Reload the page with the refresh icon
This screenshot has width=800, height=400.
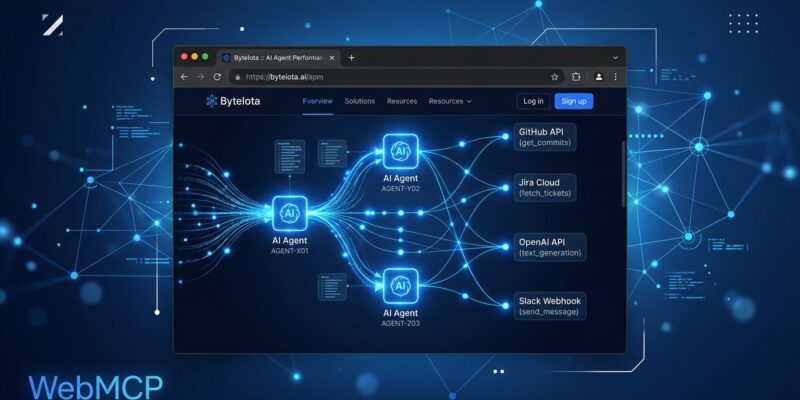pos(217,77)
